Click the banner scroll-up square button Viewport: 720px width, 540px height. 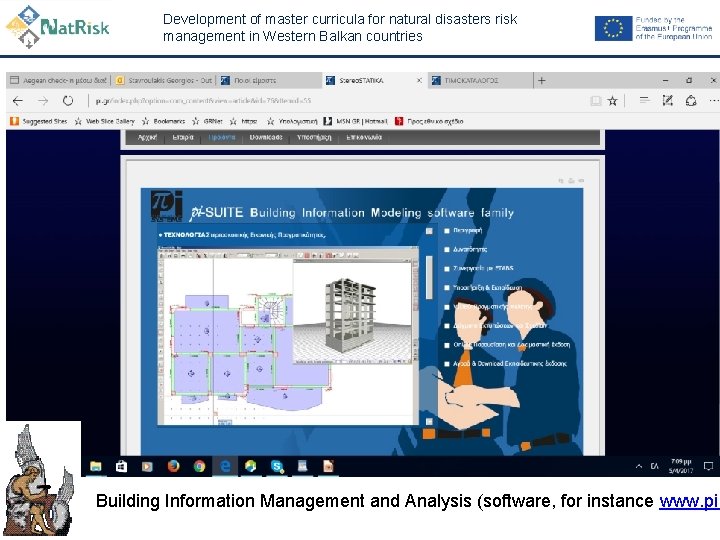pos(429,231)
